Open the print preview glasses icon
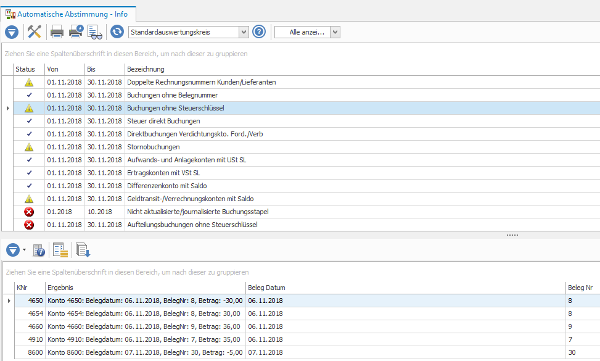Screen dimensions: 600x361 point(95,32)
